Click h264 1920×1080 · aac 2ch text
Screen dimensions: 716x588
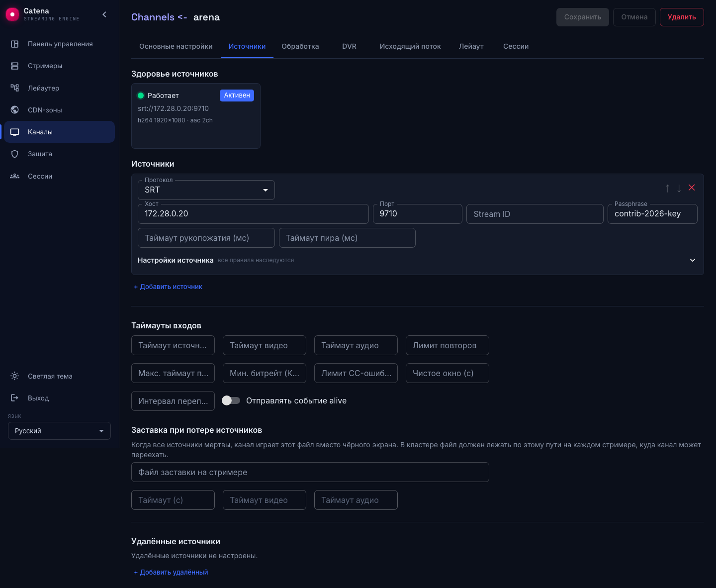175,120
